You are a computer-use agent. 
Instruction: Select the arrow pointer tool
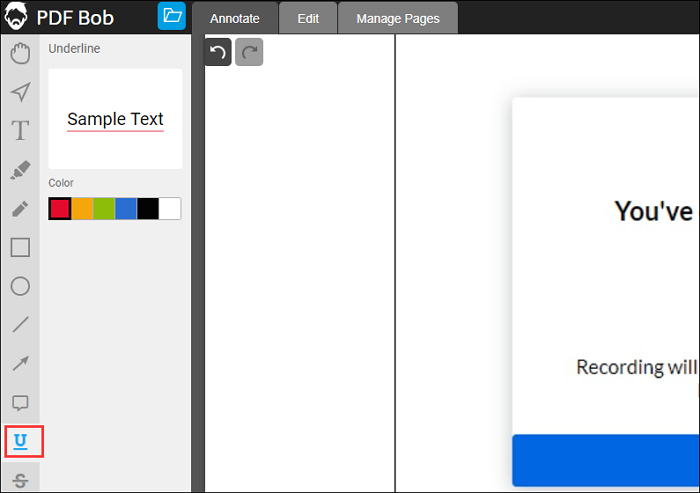20,92
